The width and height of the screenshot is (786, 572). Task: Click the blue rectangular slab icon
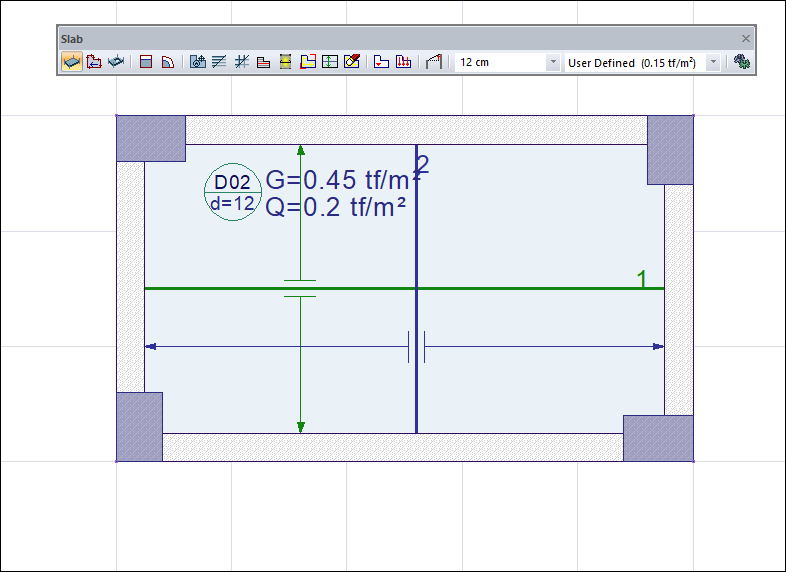point(146,62)
